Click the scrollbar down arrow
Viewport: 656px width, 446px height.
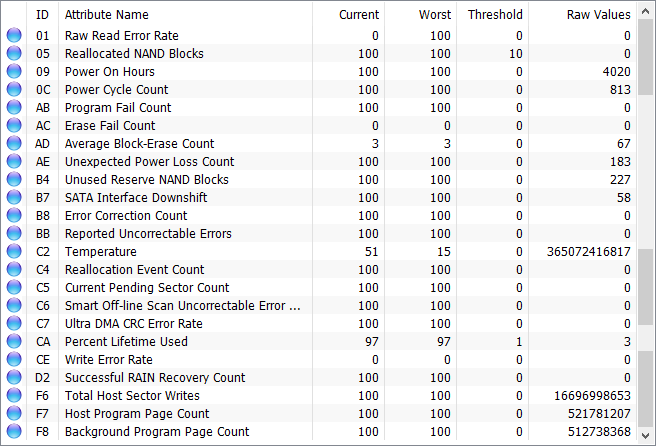point(646,436)
